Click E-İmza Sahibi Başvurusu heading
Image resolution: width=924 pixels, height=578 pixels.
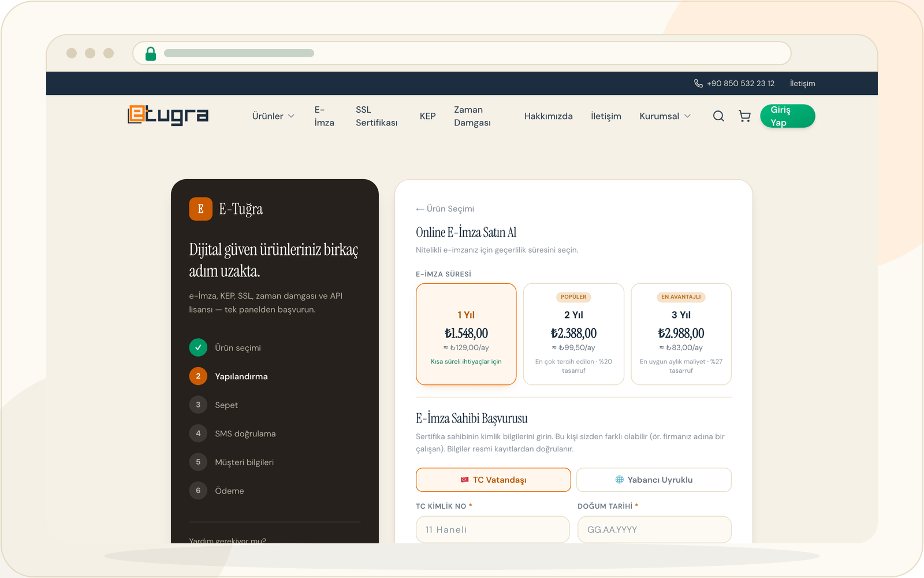[472, 418]
